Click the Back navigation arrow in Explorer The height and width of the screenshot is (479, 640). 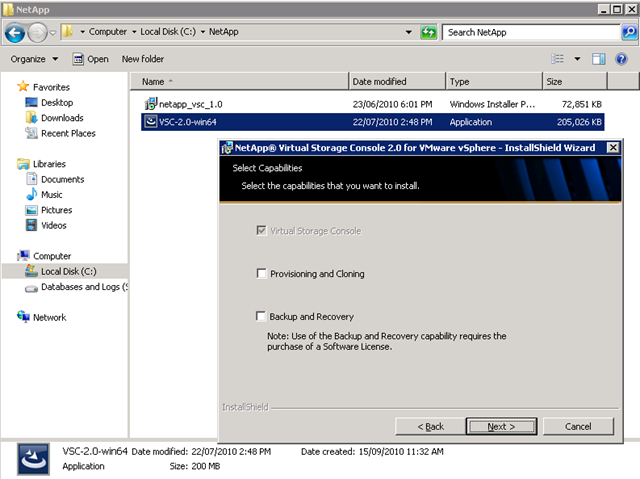coord(15,33)
